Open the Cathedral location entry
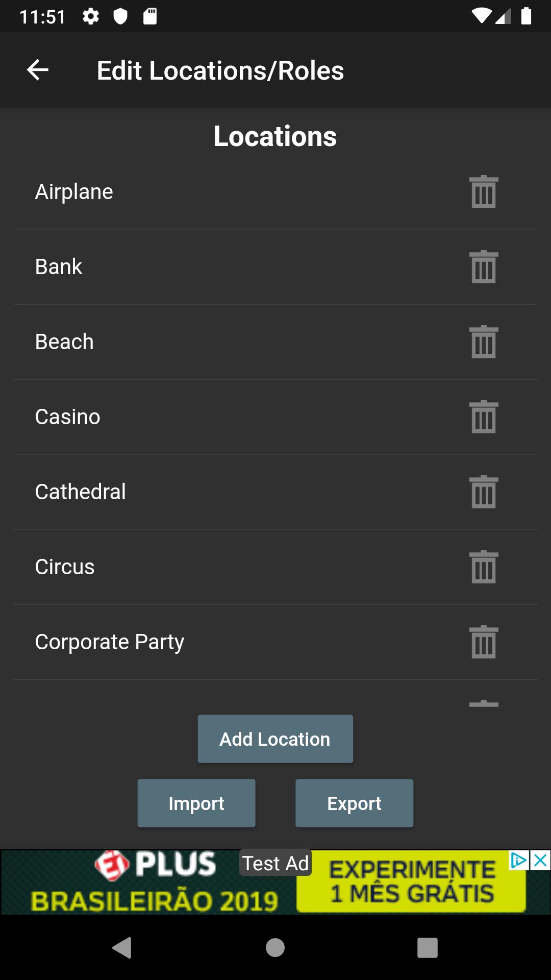This screenshot has width=551, height=980. (81, 492)
